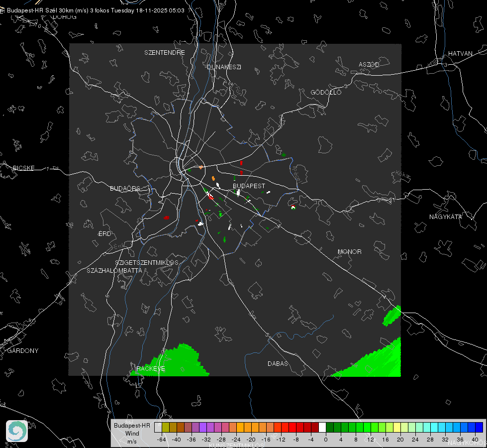Click the 'SZÁZHALOMBATTA' map label
Image resolution: width=487 pixels, height=448 pixels.
pyautogui.click(x=114, y=271)
